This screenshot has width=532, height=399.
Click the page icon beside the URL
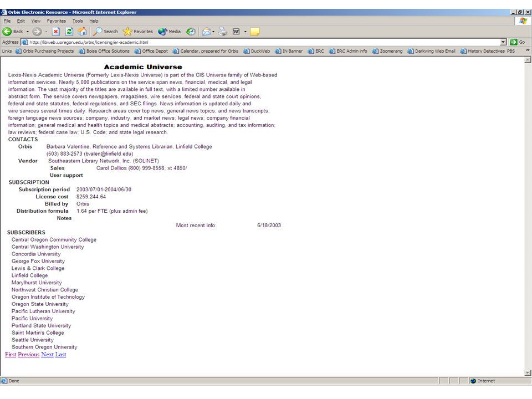tap(25, 42)
